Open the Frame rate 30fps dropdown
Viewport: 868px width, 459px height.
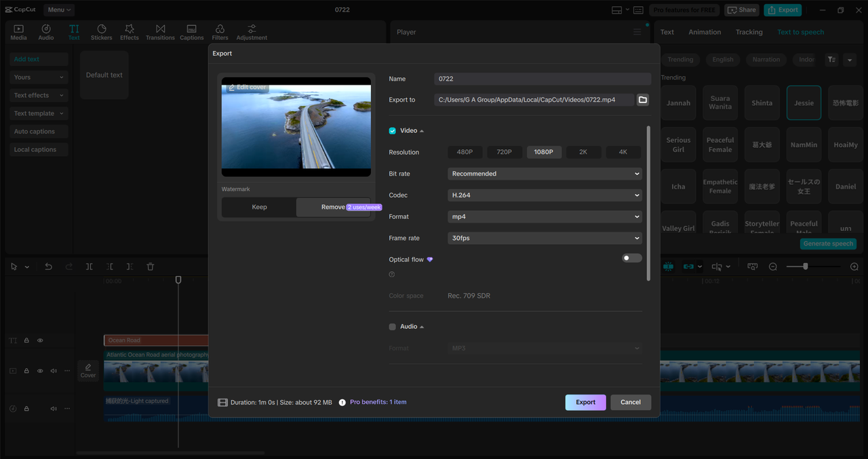[545, 238]
